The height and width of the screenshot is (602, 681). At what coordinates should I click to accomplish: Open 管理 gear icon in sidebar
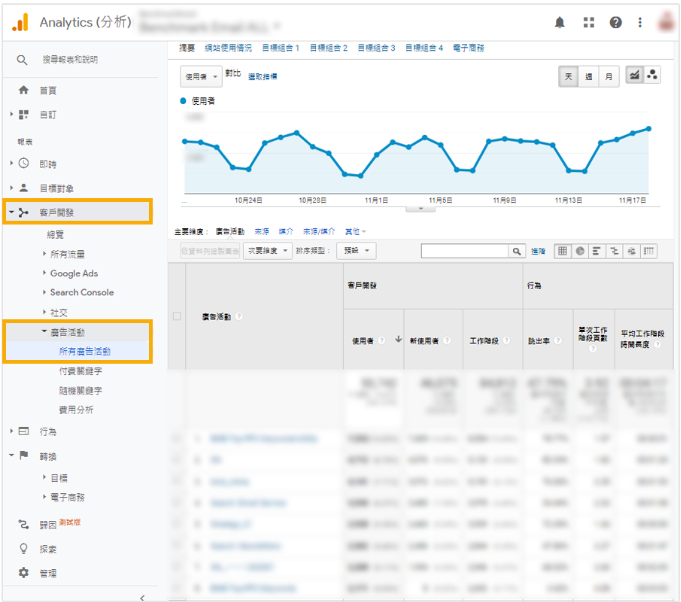[24, 573]
